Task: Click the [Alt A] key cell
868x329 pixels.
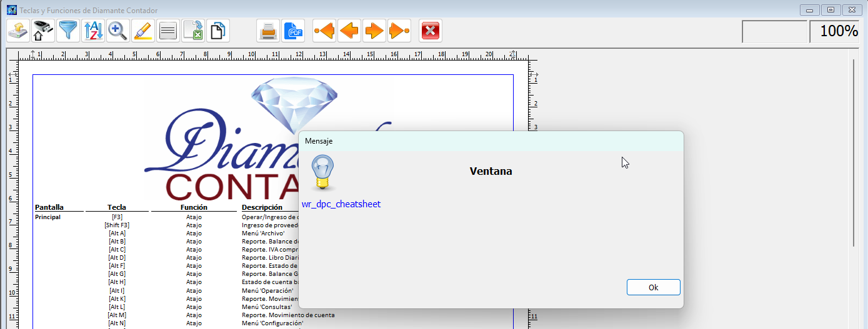Action: coord(117,233)
